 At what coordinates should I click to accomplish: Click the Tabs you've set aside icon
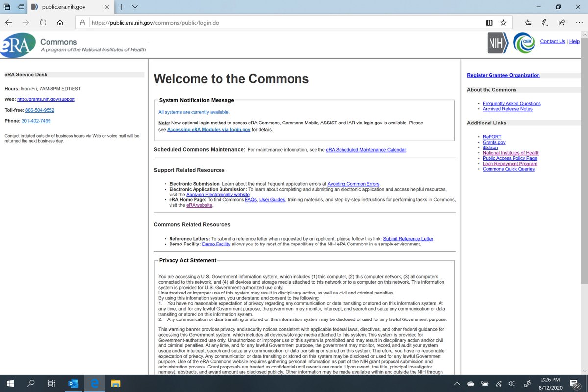pyautogui.click(x=7, y=7)
